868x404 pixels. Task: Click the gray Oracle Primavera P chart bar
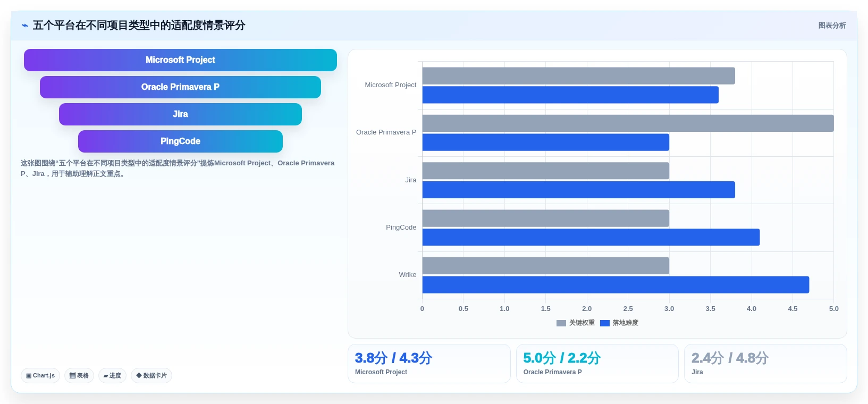coord(628,123)
